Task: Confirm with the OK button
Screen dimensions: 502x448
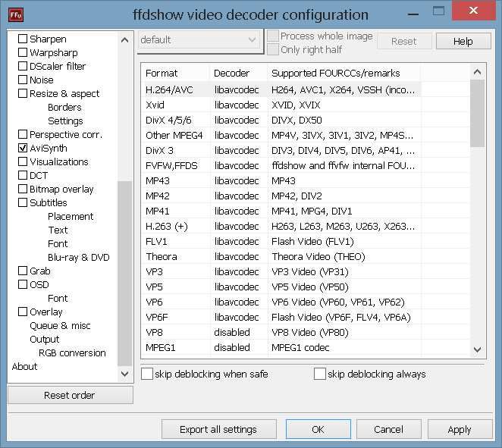Action: click(318, 429)
